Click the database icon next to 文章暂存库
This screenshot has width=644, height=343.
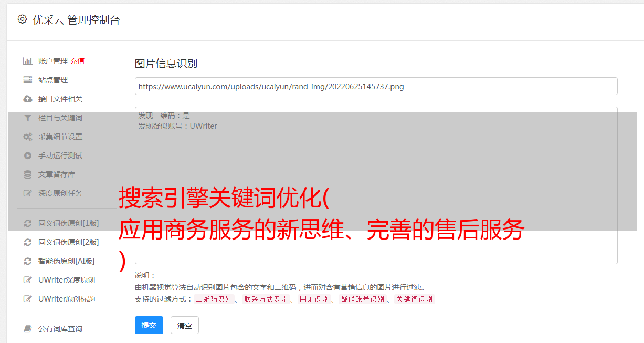click(28, 174)
